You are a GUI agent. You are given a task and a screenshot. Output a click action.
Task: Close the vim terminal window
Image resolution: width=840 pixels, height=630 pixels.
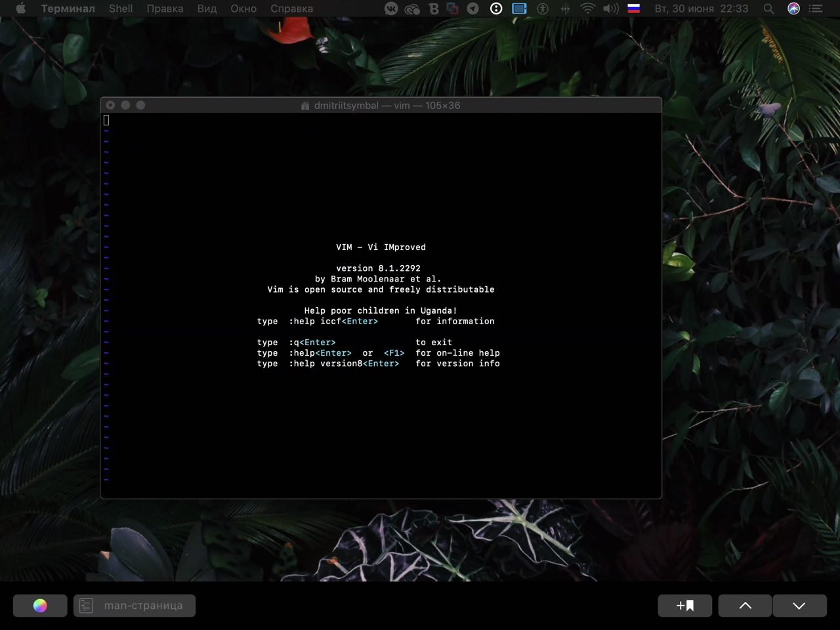(110, 105)
